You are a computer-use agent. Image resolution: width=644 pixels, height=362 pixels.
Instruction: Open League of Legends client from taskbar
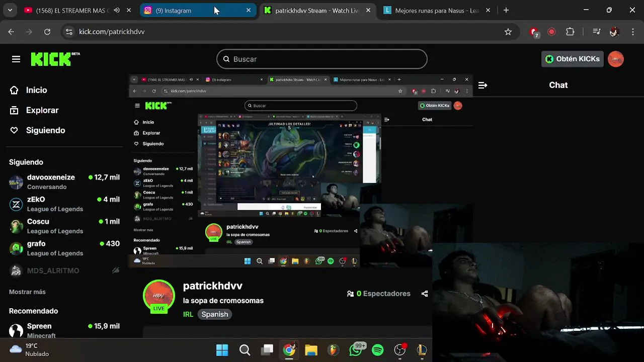coord(422,350)
